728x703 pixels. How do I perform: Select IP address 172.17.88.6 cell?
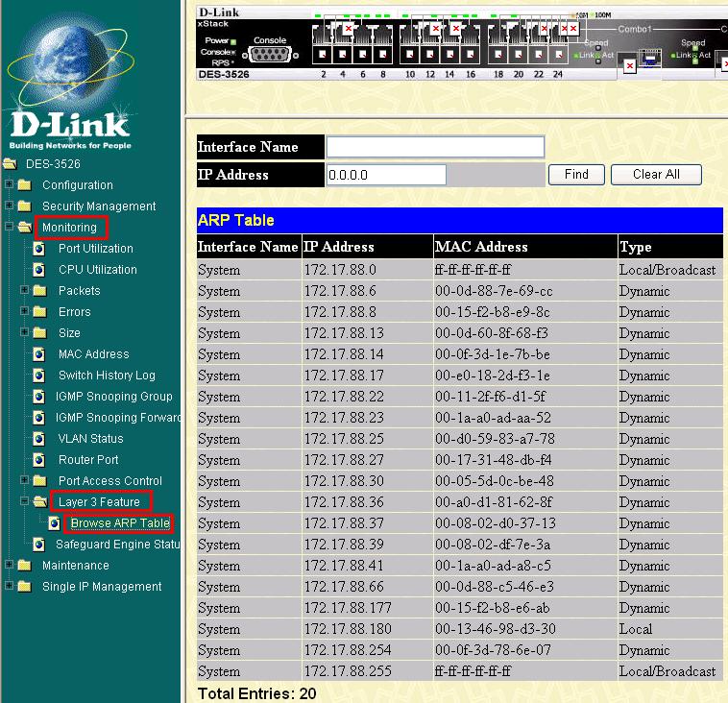click(367, 291)
